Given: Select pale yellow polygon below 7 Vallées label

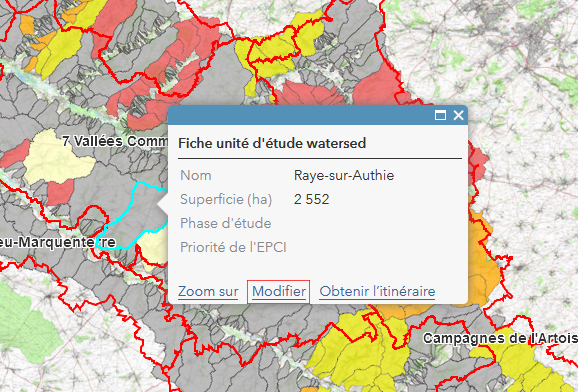Looking at the screenshot, I should 58,158.
